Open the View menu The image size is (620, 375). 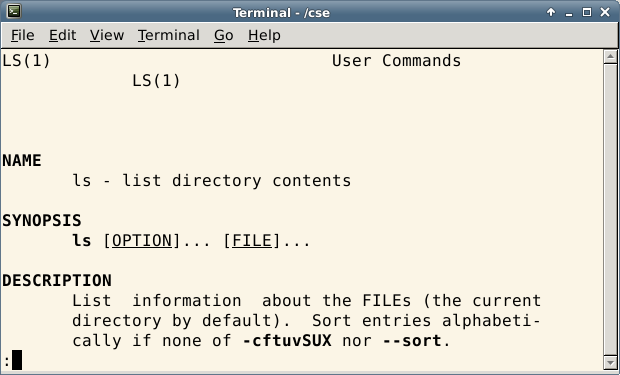click(107, 35)
